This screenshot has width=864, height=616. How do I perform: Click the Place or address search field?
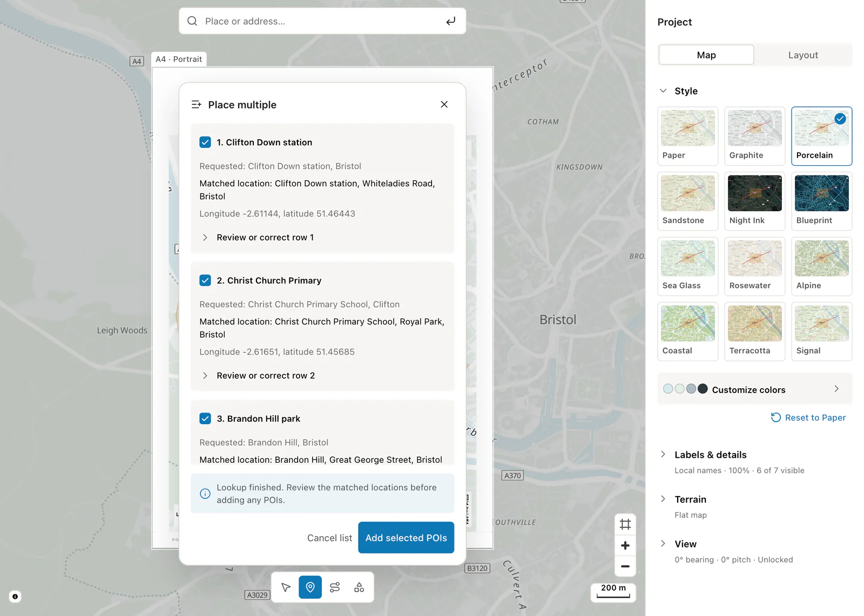point(322,21)
